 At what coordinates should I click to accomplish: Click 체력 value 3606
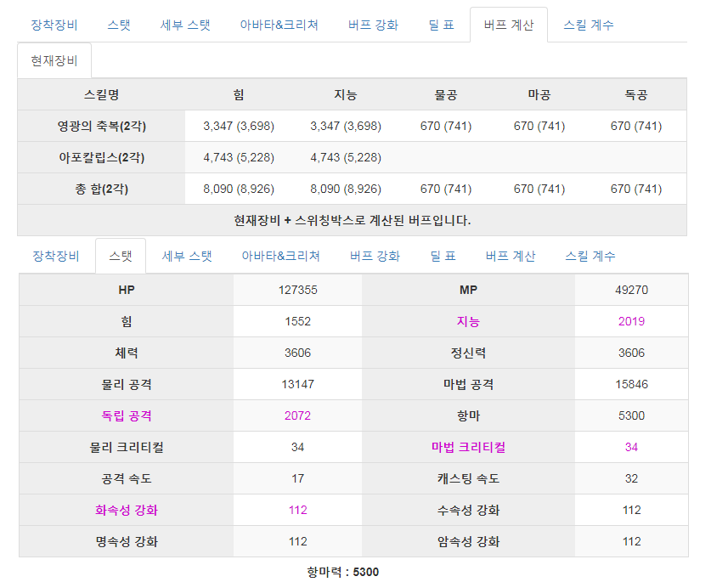(297, 353)
